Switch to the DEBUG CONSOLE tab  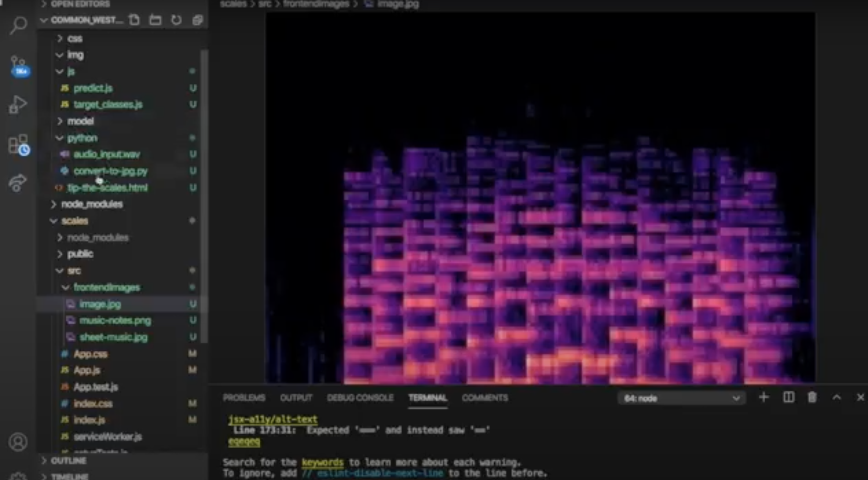point(360,398)
